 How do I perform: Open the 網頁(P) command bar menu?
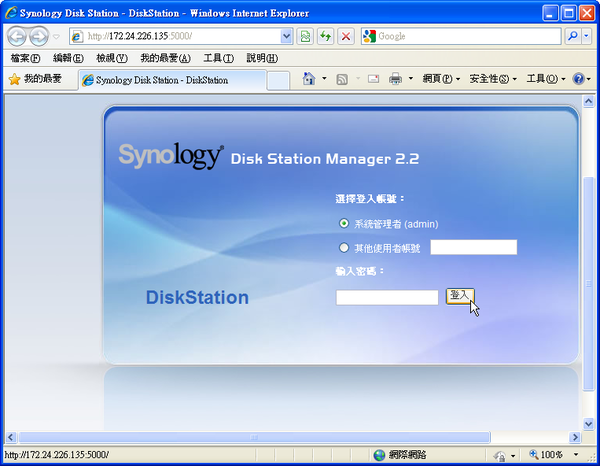(441, 79)
